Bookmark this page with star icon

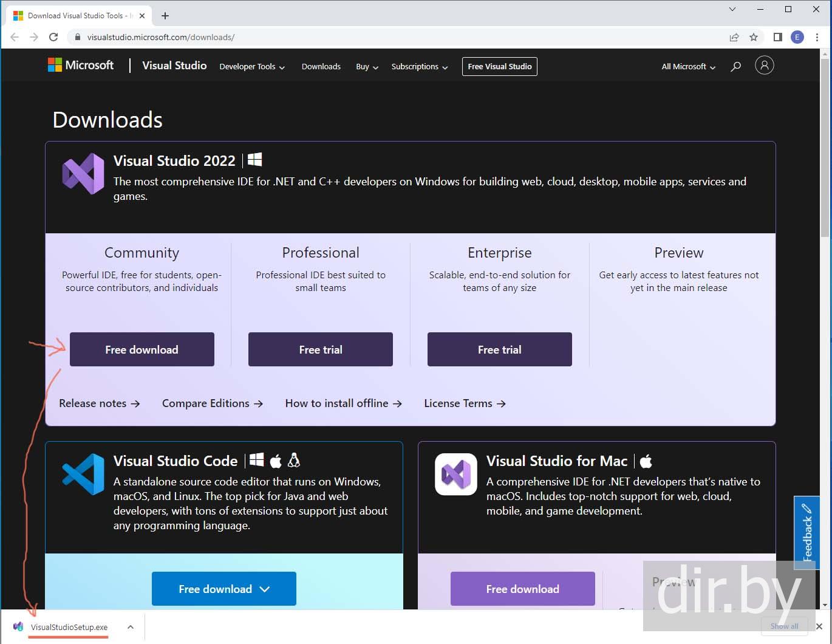tap(754, 37)
